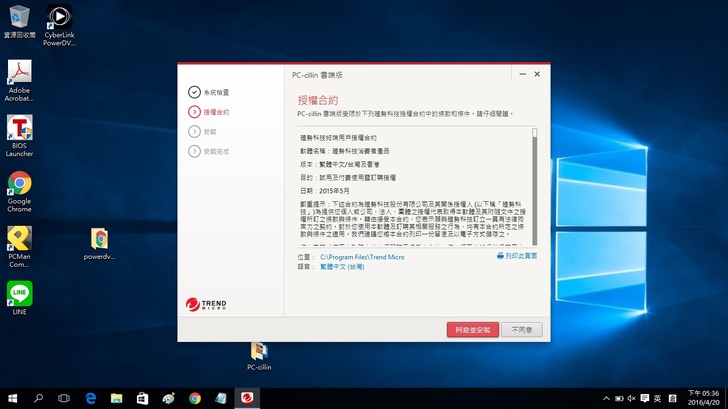Open BIOS Launcher desktop icon
Image resolution: width=728 pixels, height=409 pixels.
[x=19, y=133]
